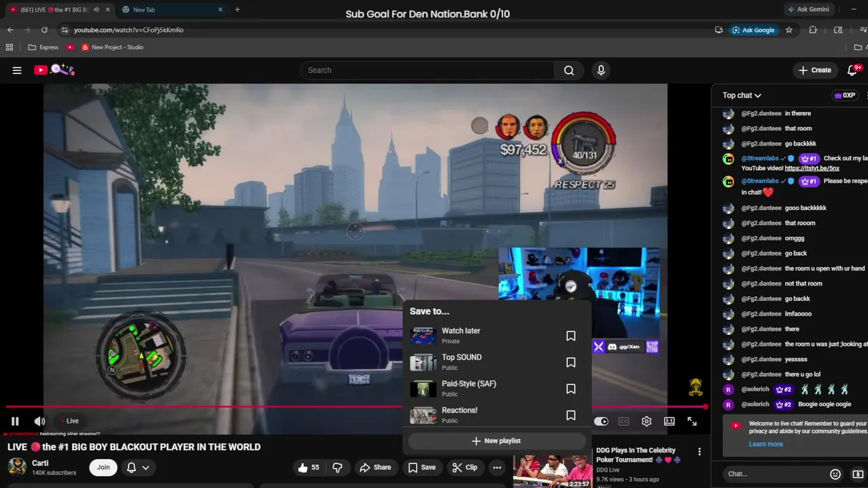
Task: Click Ask Google button in address bar
Action: click(753, 30)
